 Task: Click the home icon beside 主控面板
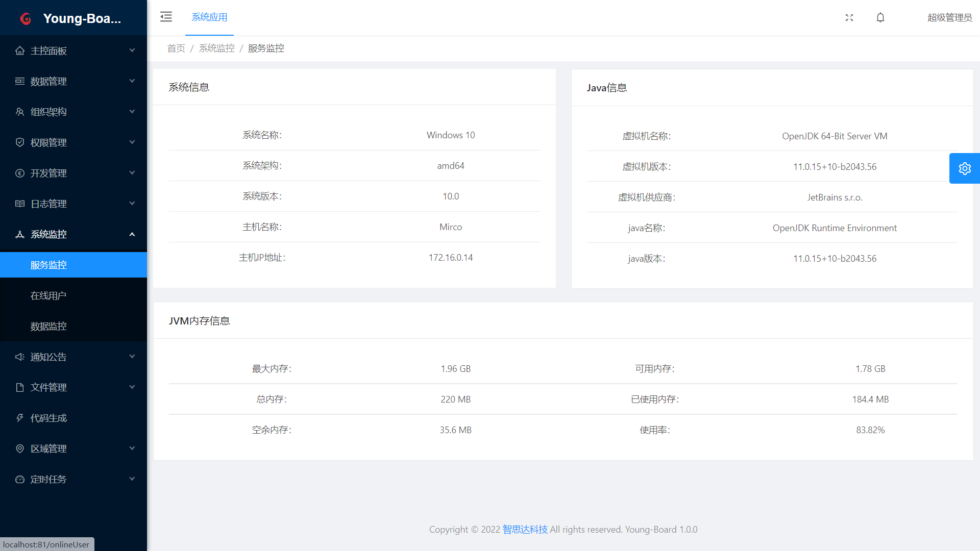pyautogui.click(x=20, y=51)
